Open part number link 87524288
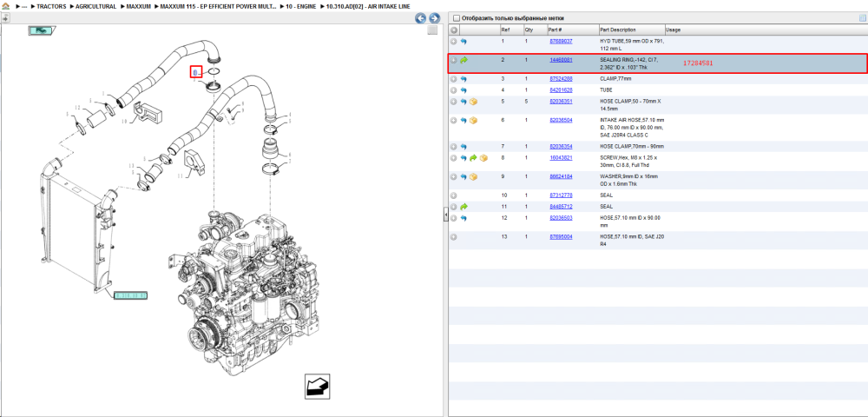The image size is (868, 417). (561, 79)
